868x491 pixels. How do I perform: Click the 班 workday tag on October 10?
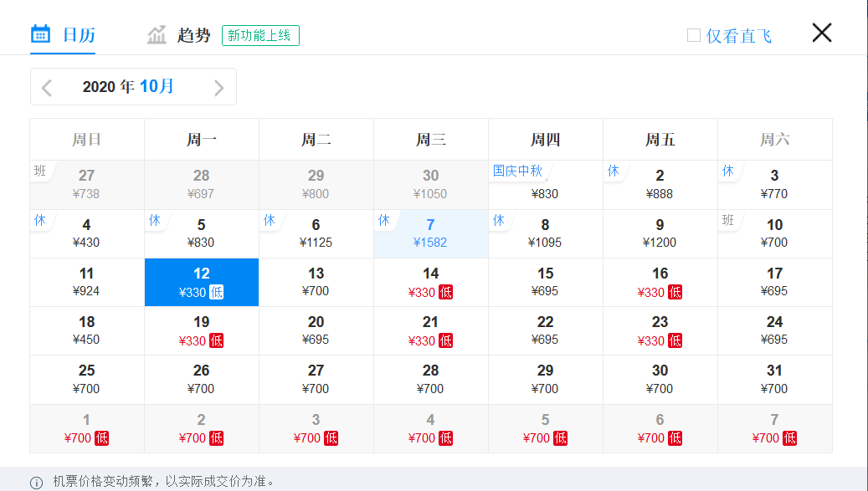(x=728, y=220)
